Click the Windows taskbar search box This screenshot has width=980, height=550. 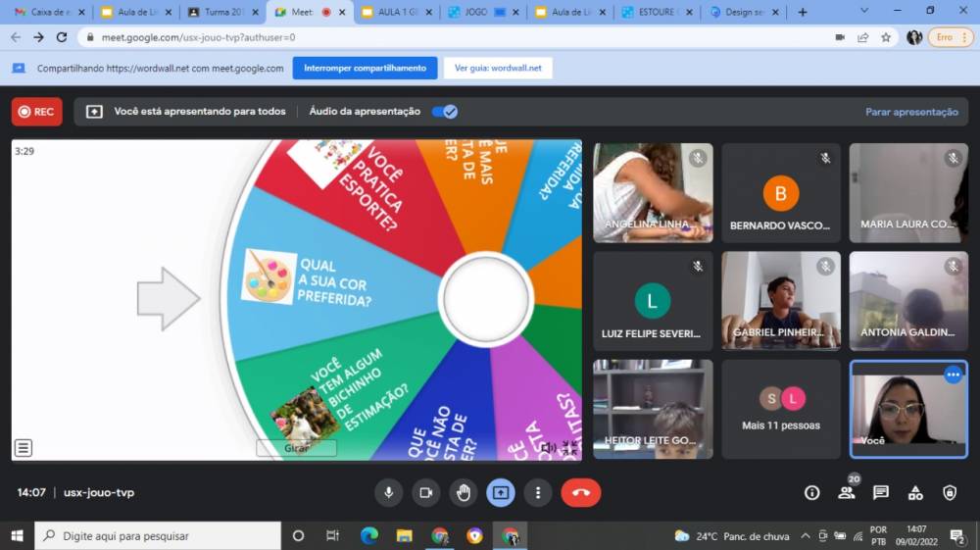157,536
